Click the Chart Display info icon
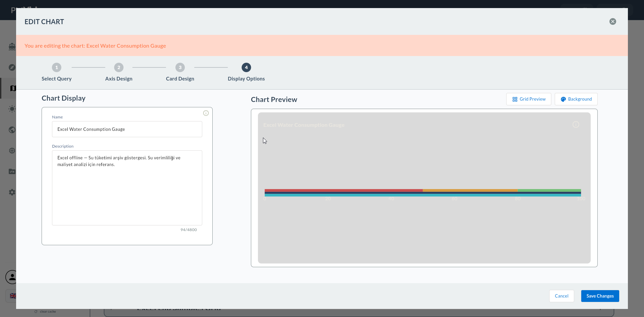The width and height of the screenshot is (644, 317). pos(206,113)
